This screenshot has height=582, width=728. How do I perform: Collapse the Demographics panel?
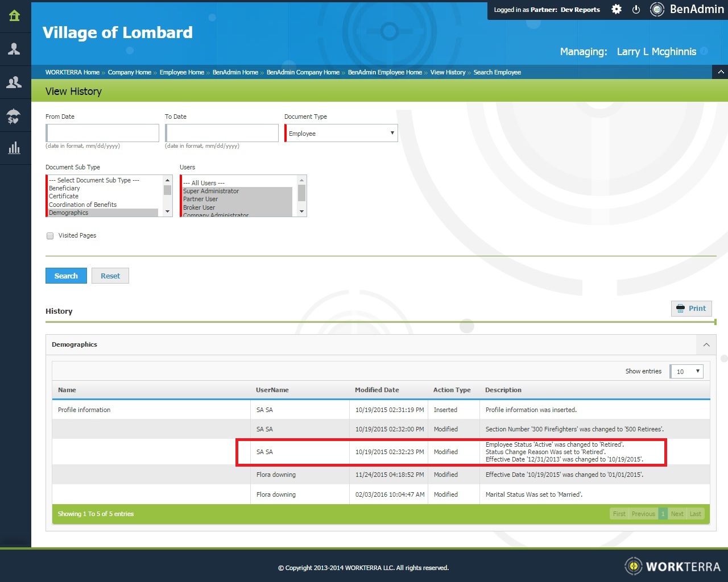(706, 345)
